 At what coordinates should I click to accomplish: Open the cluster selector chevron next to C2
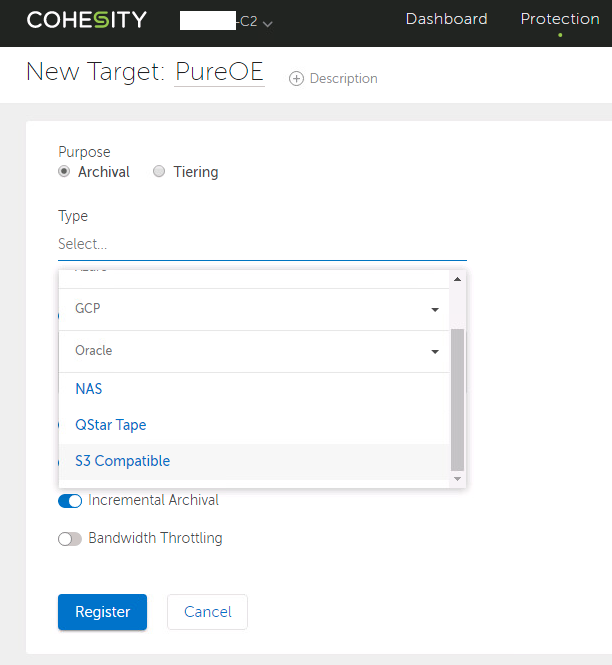point(267,23)
